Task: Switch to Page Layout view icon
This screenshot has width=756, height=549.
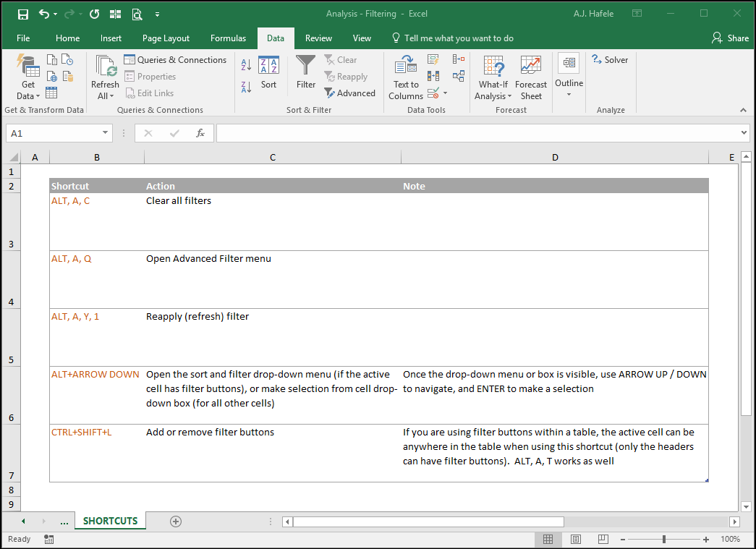Action: tap(576, 539)
